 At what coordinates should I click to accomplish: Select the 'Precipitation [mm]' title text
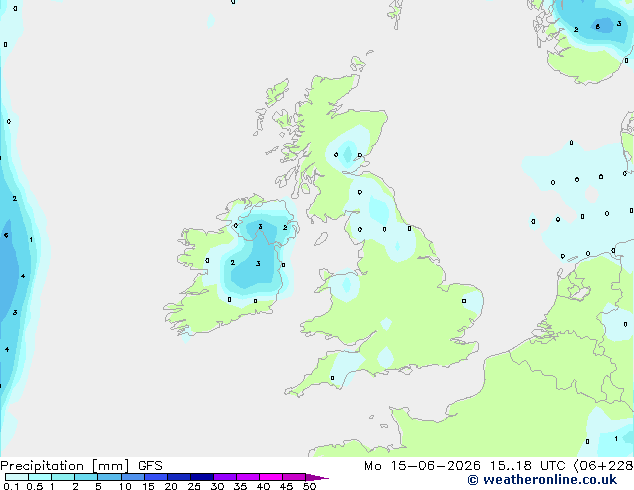[65, 466]
